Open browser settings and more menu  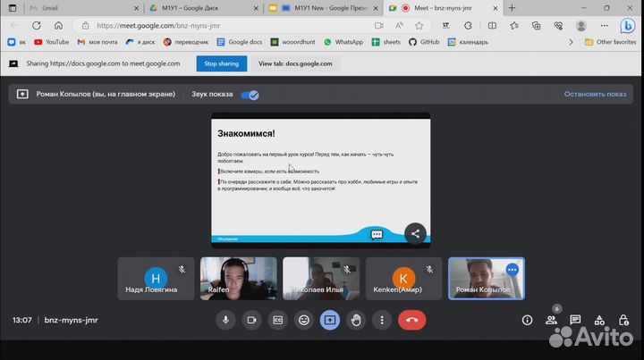click(604, 25)
